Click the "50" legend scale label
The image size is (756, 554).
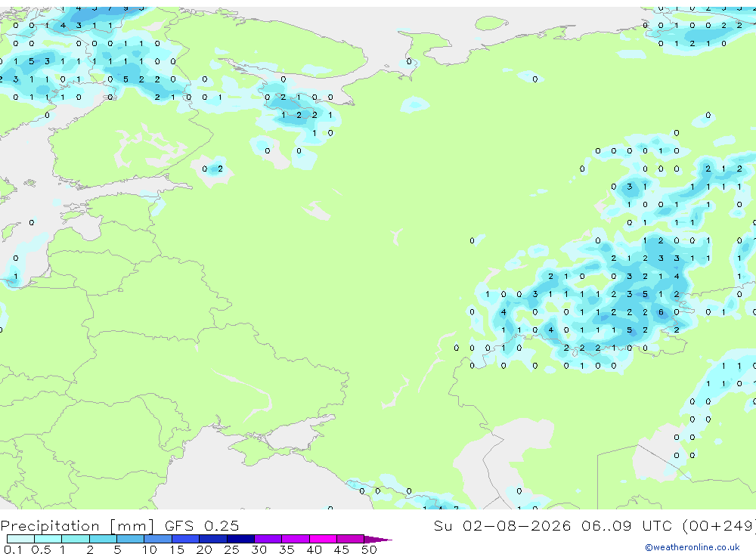tap(369, 549)
